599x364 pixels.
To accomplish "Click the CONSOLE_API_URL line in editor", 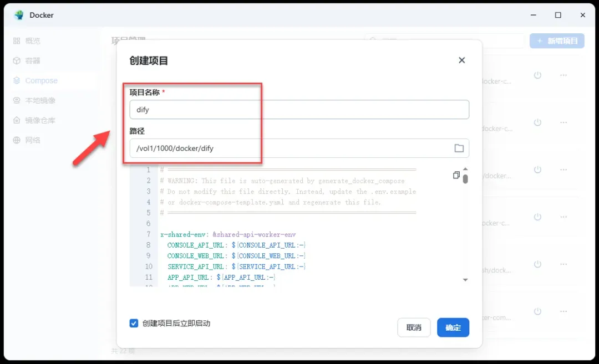I will (x=236, y=245).
